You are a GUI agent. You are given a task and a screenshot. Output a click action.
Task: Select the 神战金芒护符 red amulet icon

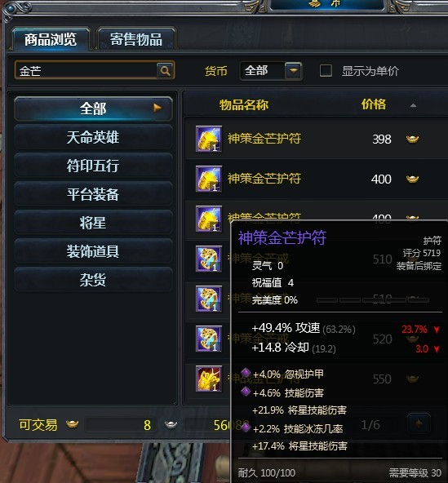click(x=209, y=379)
